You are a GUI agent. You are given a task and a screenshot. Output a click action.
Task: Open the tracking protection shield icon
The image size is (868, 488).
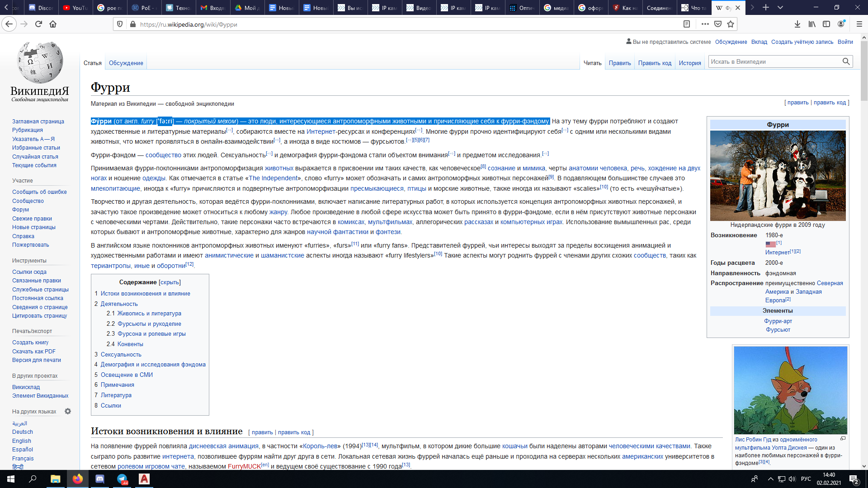120,24
